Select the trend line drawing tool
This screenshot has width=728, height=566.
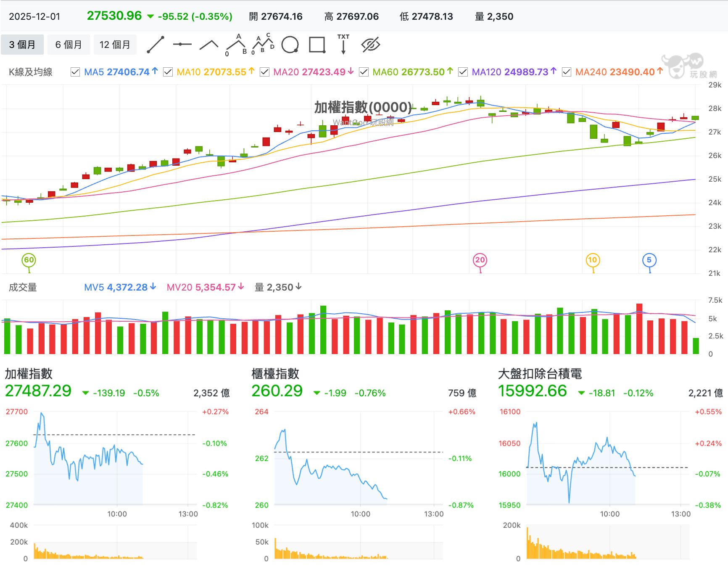(x=155, y=45)
